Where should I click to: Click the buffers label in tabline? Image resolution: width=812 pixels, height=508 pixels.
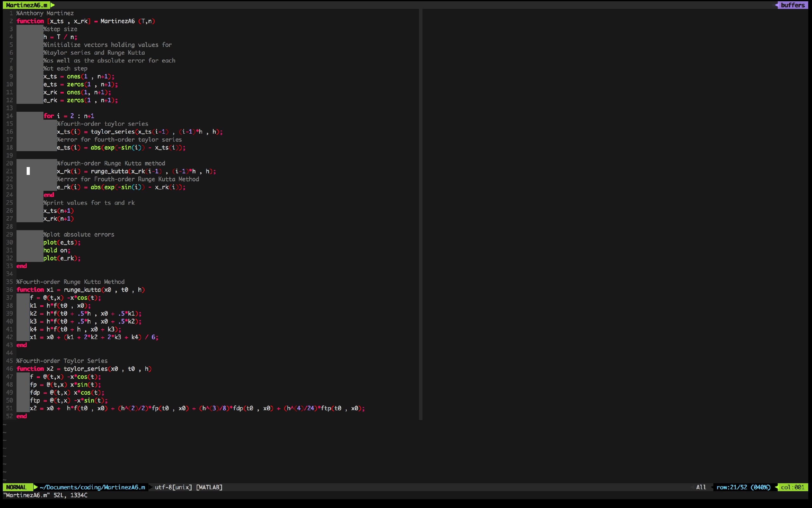(x=793, y=5)
